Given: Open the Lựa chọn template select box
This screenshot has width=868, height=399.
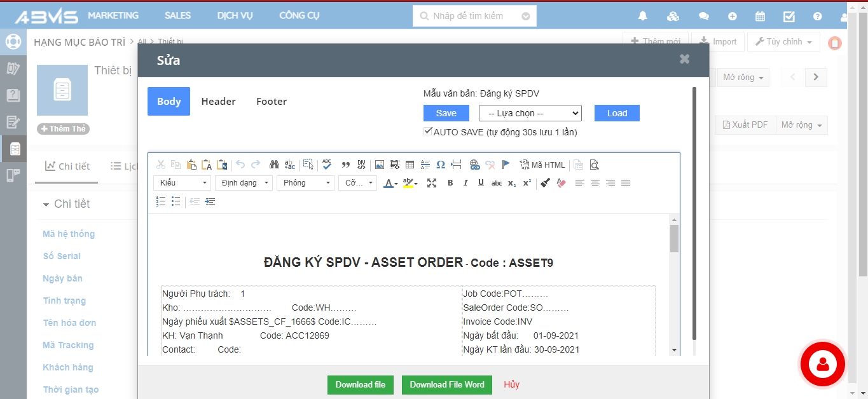Looking at the screenshot, I should [x=530, y=113].
